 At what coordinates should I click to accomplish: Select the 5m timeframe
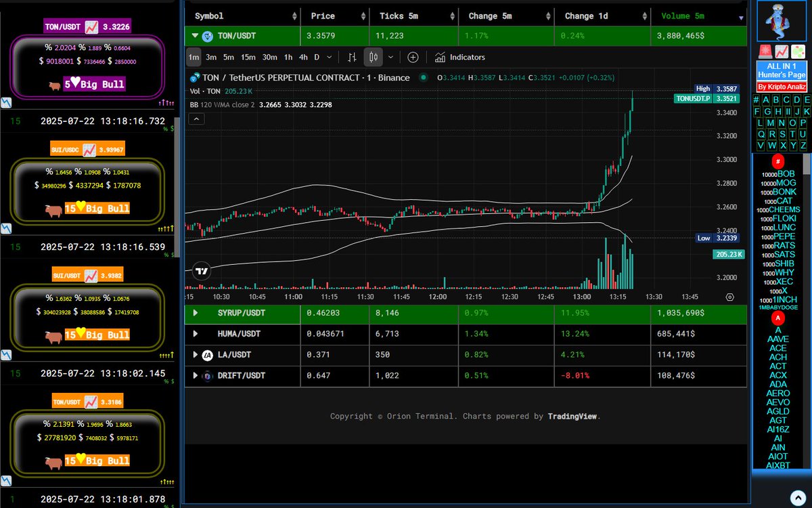pyautogui.click(x=229, y=58)
